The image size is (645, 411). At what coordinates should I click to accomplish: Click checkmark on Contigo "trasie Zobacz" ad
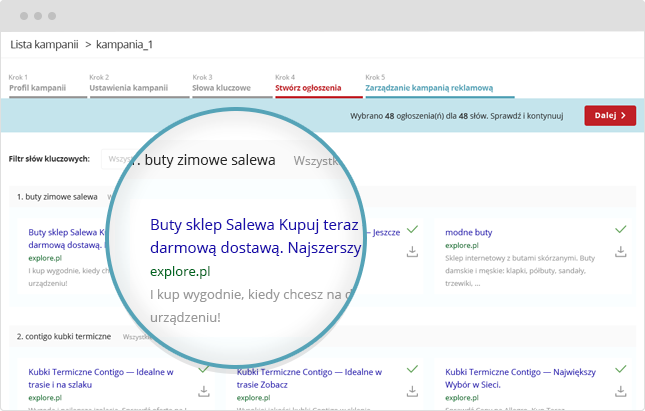(412, 369)
